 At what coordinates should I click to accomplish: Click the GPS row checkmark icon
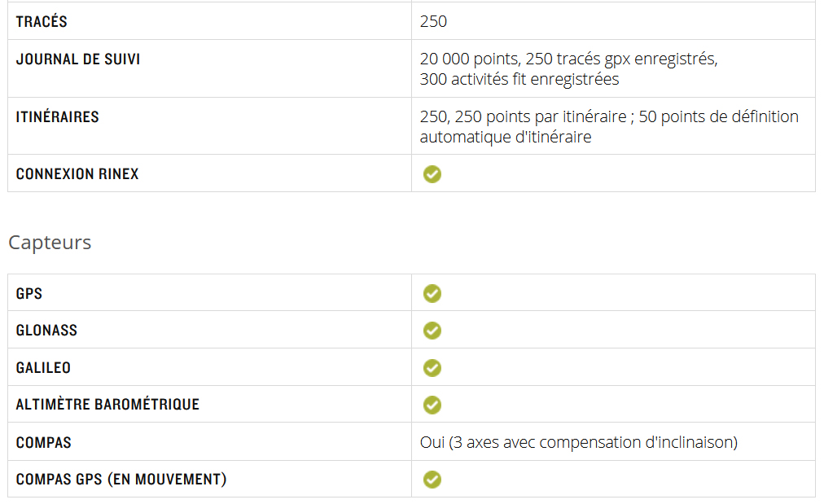pos(432,293)
